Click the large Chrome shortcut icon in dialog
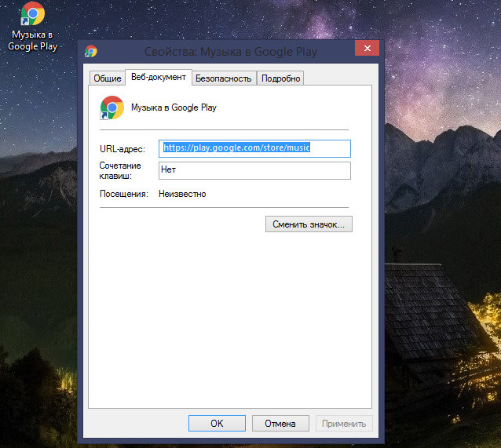Screen dimensions: 501x448 pyautogui.click(x=112, y=107)
